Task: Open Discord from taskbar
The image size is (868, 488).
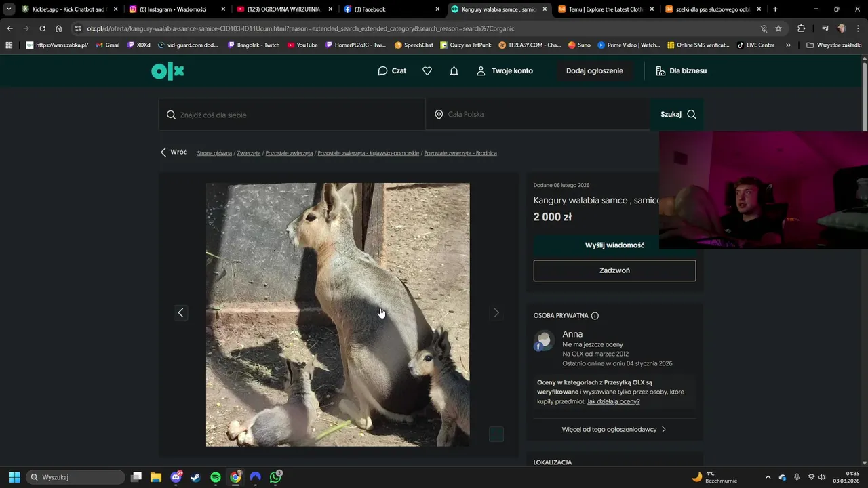Action: (x=176, y=477)
